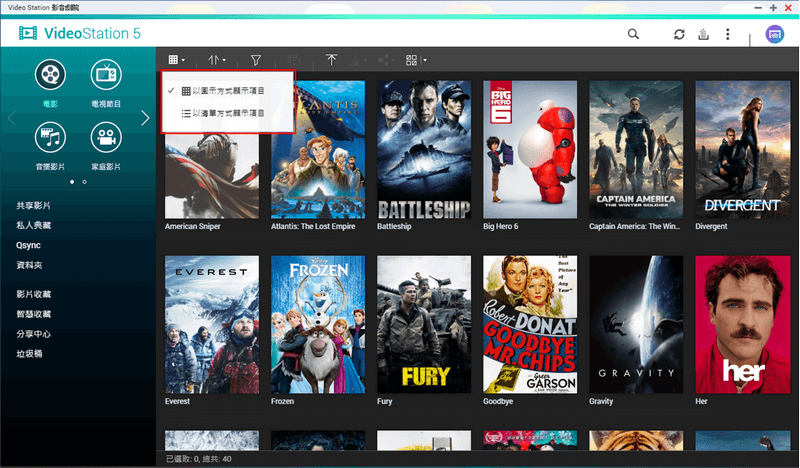Image resolution: width=800 pixels, height=468 pixels.
Task: Open the three-dot more options menu
Action: (x=728, y=34)
